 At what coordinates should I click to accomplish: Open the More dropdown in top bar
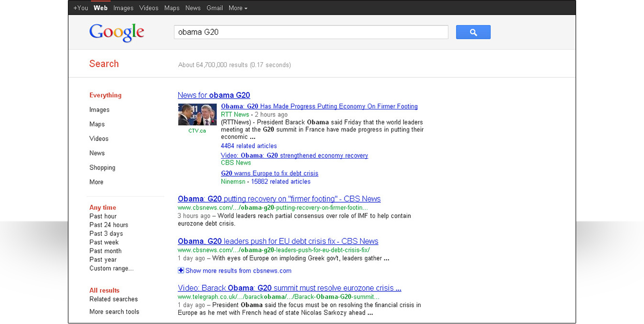click(x=238, y=8)
